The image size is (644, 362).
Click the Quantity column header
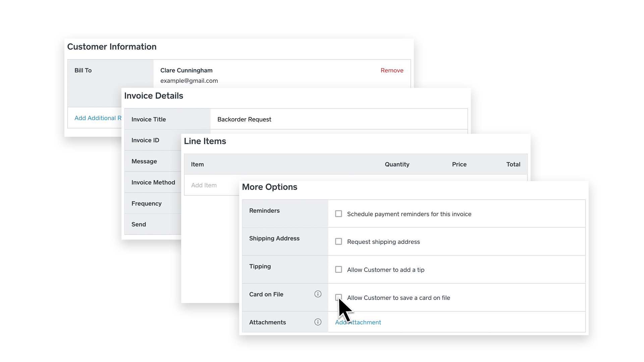[x=397, y=164]
